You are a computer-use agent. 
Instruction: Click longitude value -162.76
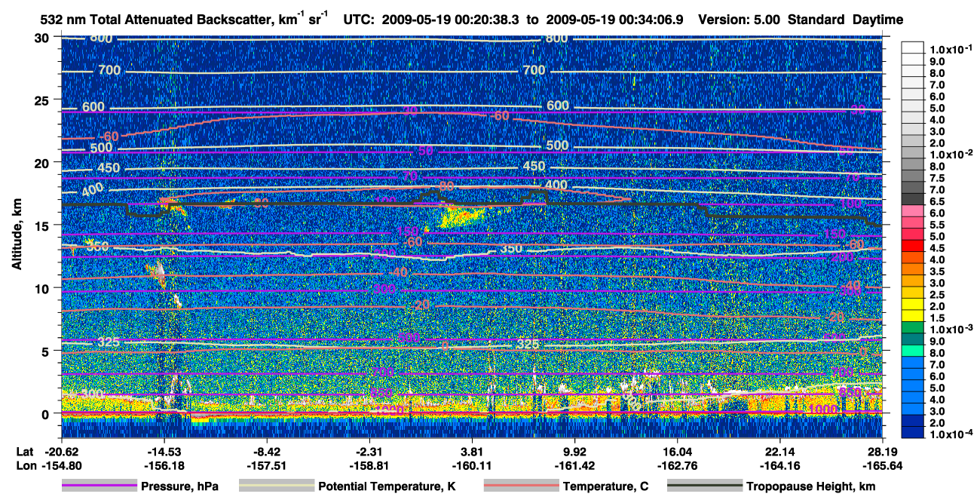(678, 465)
